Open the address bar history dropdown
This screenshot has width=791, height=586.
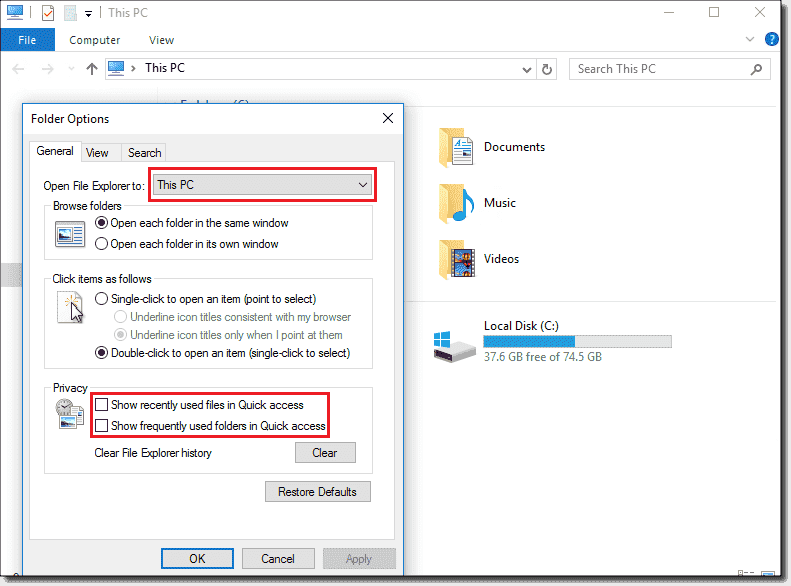point(526,70)
